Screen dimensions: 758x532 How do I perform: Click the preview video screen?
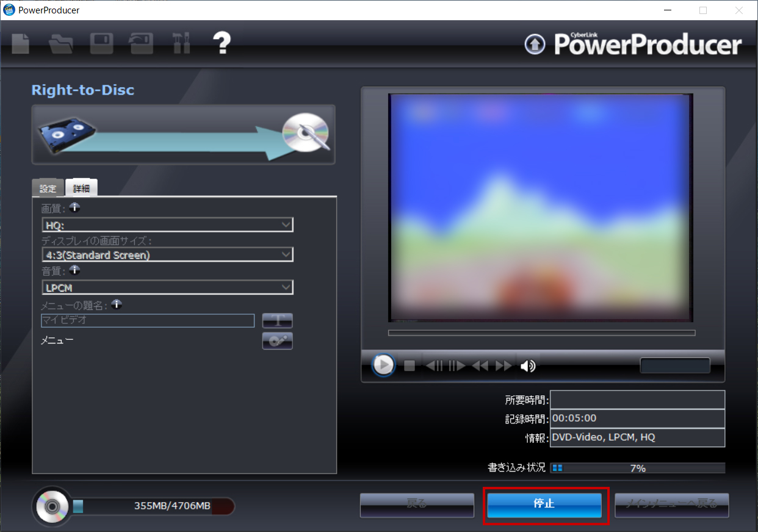pyautogui.click(x=541, y=208)
